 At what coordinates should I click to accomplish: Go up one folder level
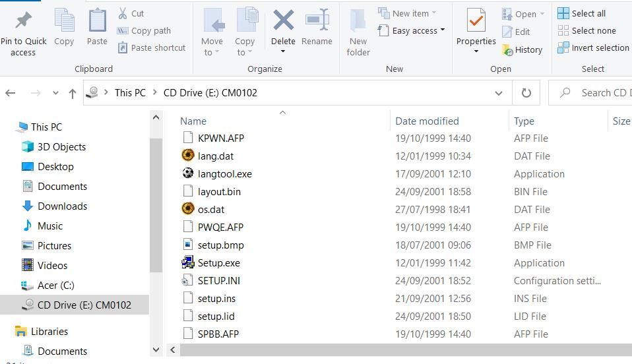pos(73,94)
